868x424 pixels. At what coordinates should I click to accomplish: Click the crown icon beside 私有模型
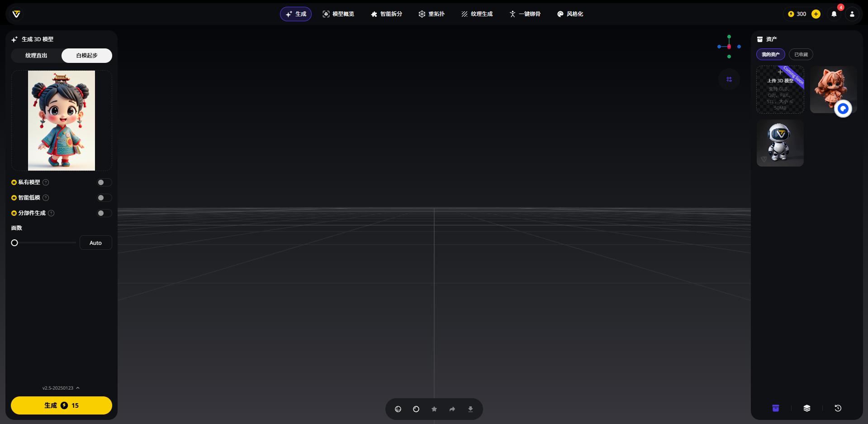coord(14,182)
